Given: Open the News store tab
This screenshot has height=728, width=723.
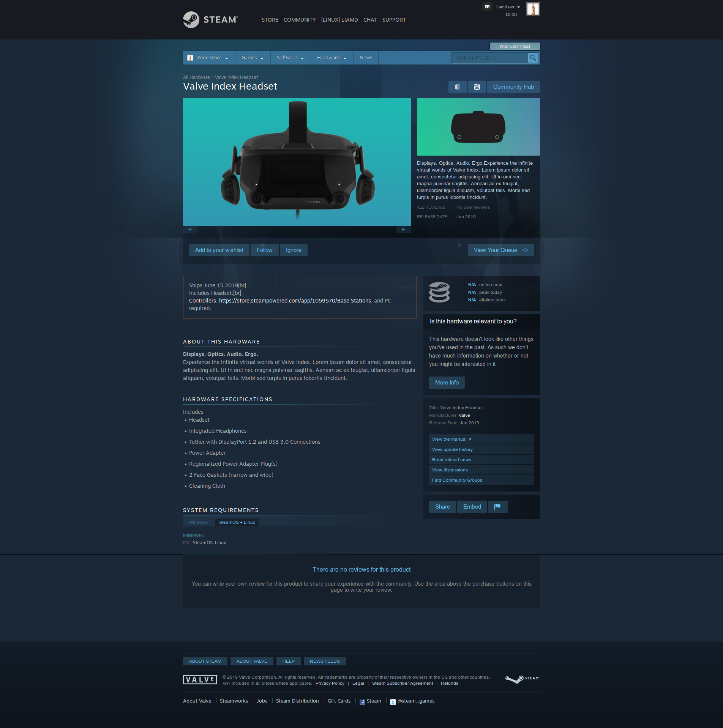Looking at the screenshot, I should [x=366, y=58].
